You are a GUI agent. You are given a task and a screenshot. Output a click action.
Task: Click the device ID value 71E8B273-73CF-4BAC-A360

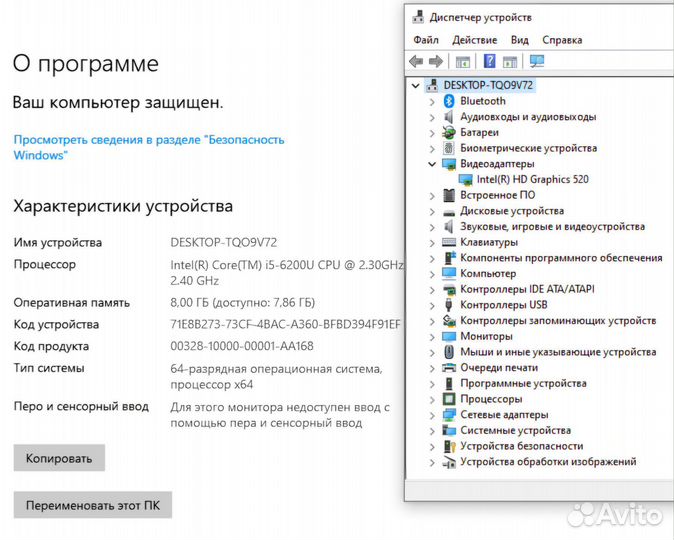point(285,324)
